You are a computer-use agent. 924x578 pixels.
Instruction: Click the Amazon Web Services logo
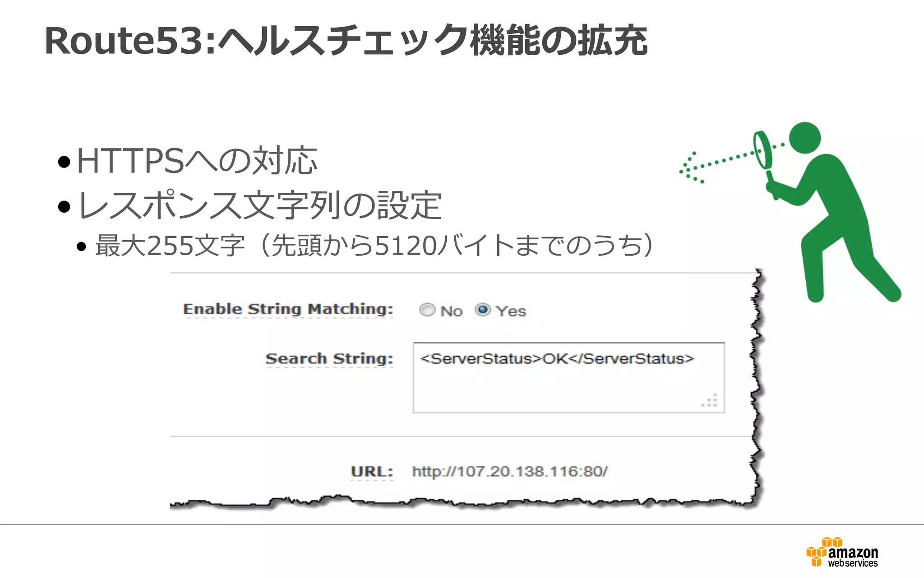pyautogui.click(x=842, y=552)
